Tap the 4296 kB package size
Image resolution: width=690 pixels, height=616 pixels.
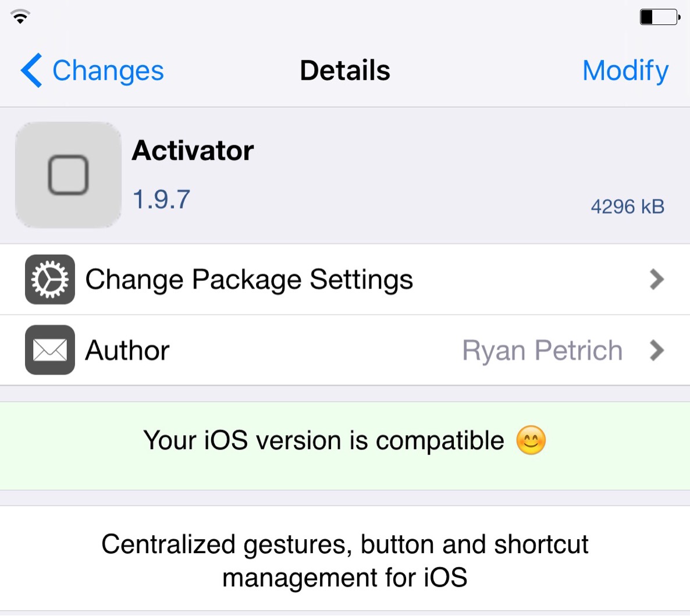click(x=628, y=206)
